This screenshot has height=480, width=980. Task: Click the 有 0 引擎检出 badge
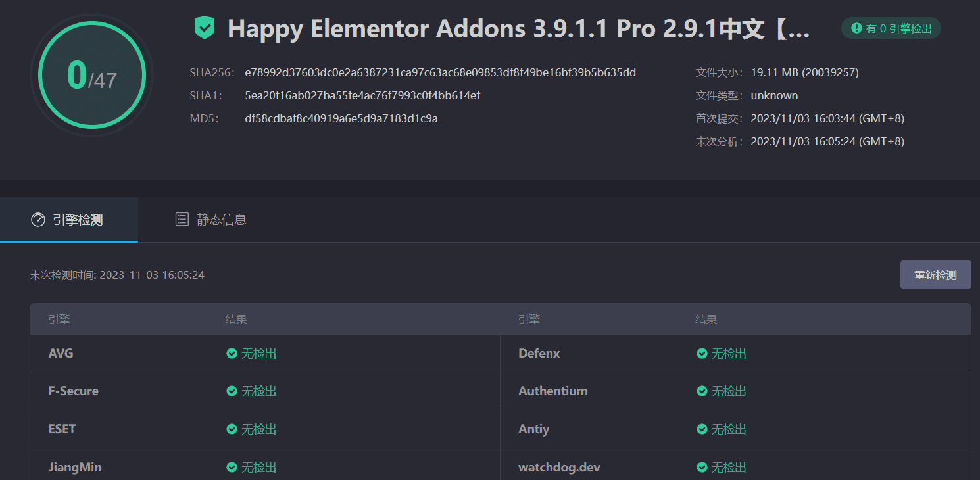pyautogui.click(x=891, y=28)
